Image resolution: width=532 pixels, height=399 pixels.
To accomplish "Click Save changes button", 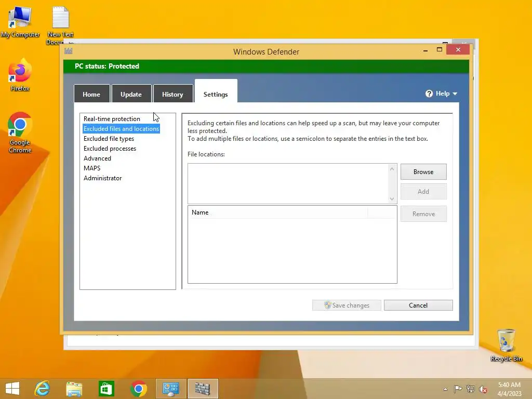I will pyautogui.click(x=347, y=305).
